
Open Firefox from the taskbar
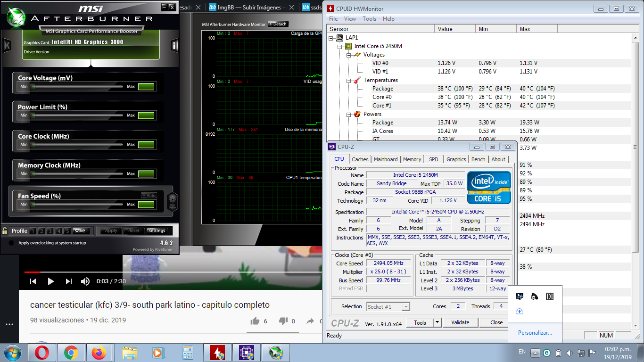(x=99, y=353)
